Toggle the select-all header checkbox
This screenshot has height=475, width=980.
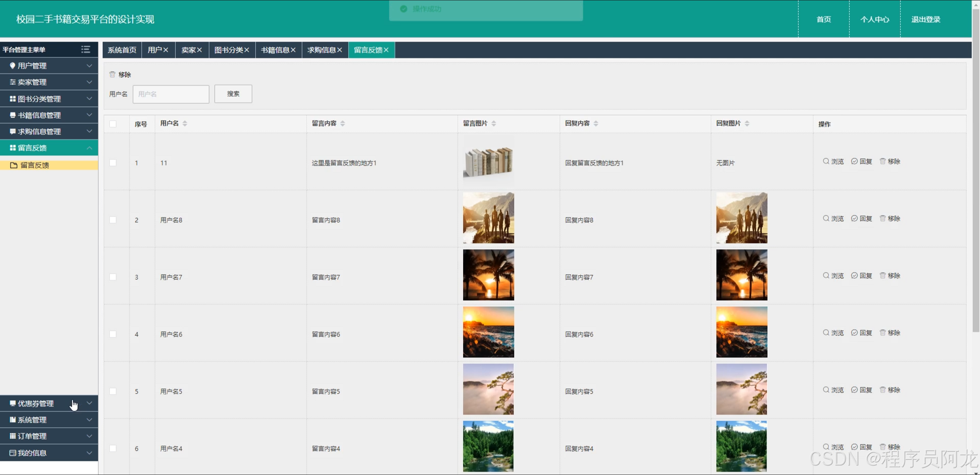tap(113, 124)
